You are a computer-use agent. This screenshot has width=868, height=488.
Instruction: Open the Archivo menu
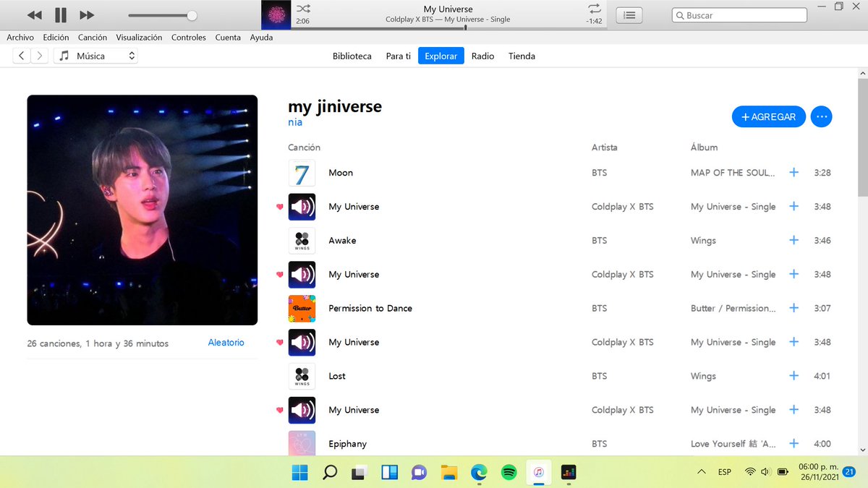pos(20,38)
